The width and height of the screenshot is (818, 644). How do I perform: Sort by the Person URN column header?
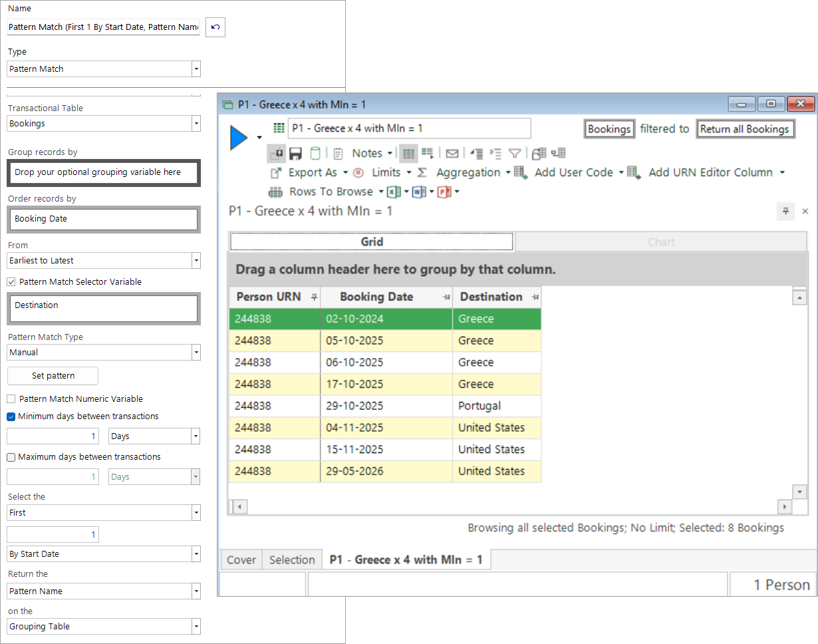[269, 297]
